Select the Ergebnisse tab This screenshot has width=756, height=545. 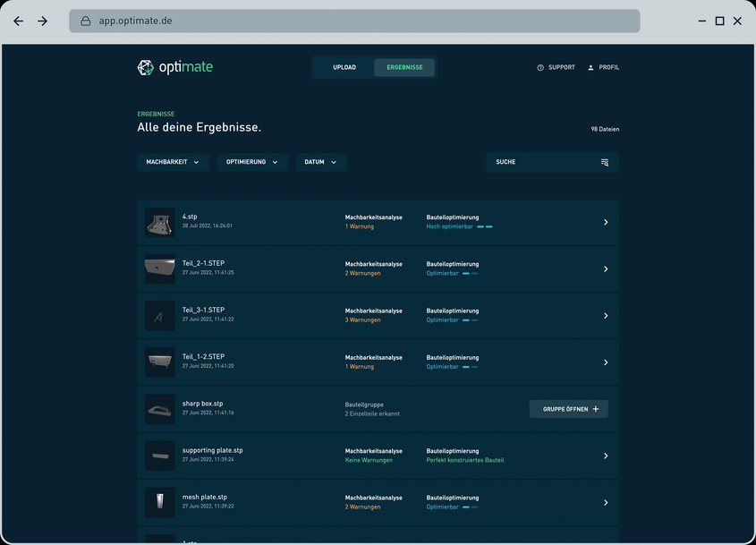404,67
